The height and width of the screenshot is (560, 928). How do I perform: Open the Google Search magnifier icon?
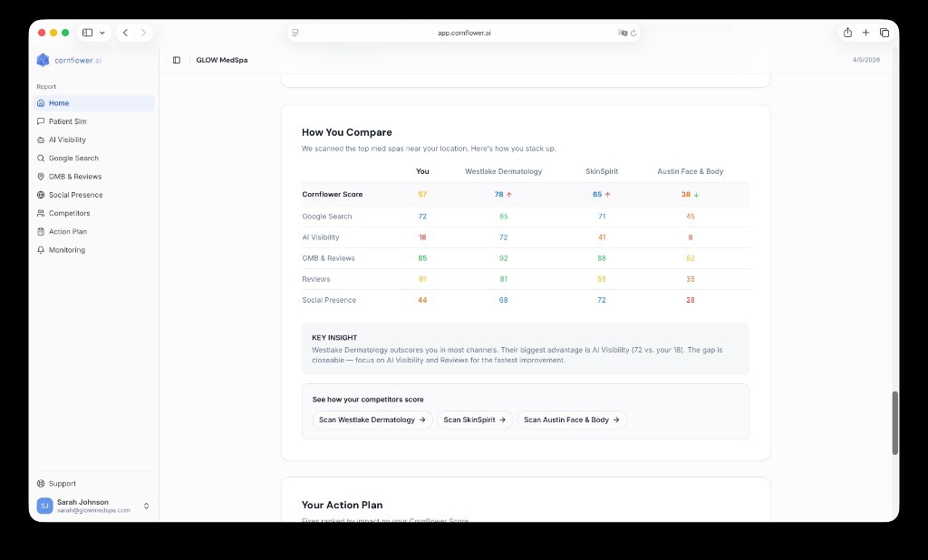[x=41, y=158]
